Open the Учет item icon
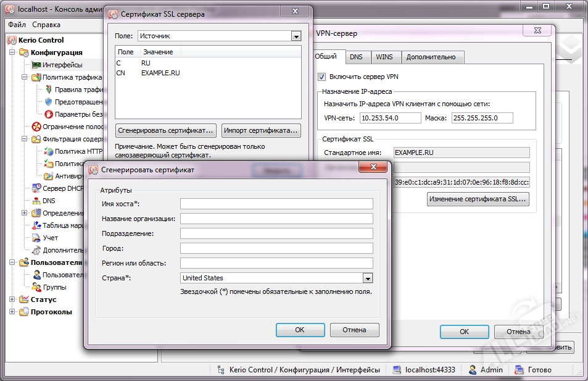The image size is (588, 381). pos(36,238)
